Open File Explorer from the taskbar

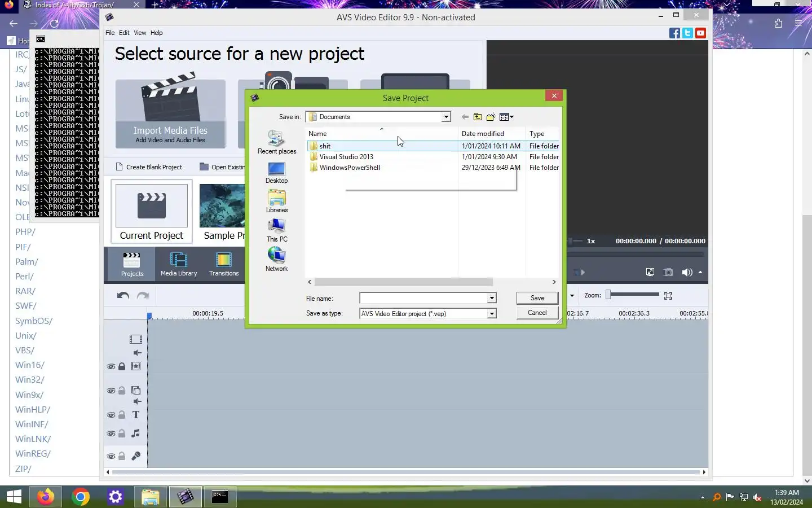(x=151, y=497)
